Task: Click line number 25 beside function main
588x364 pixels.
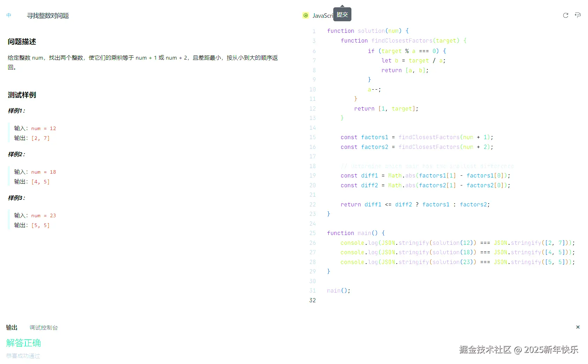Action: point(312,233)
